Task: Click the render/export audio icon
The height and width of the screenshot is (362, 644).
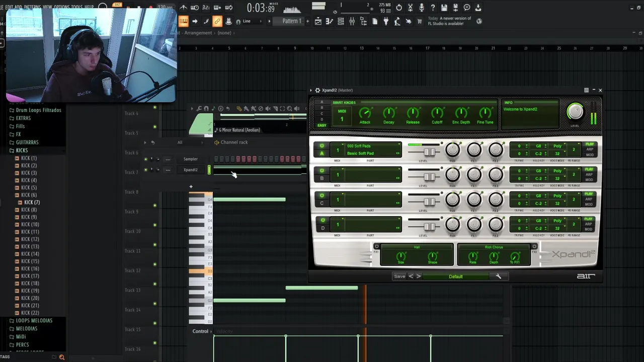Action: pyautogui.click(x=455, y=8)
